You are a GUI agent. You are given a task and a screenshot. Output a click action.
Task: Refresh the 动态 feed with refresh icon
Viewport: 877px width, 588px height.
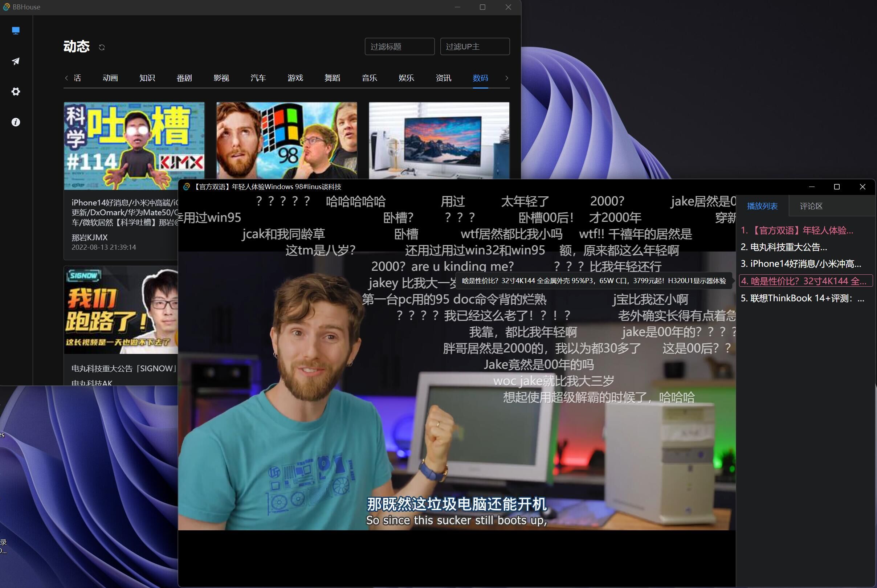(102, 47)
